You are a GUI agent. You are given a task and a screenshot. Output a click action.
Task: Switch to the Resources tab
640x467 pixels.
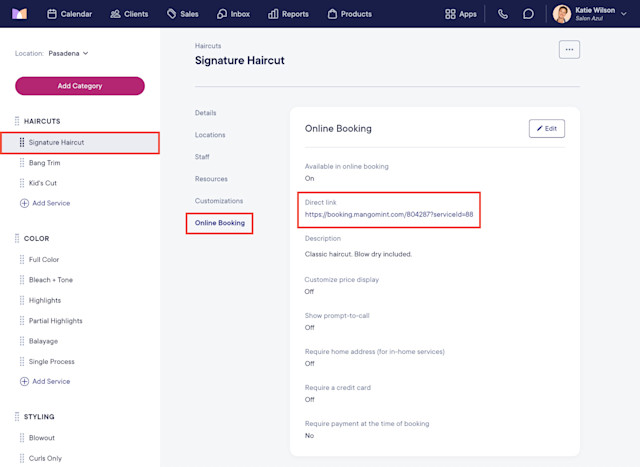tap(211, 179)
